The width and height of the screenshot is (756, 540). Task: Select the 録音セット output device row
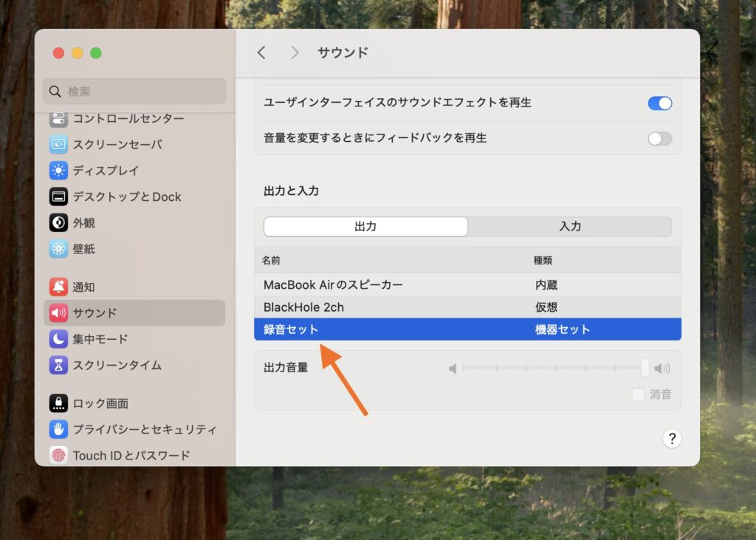[467, 329]
